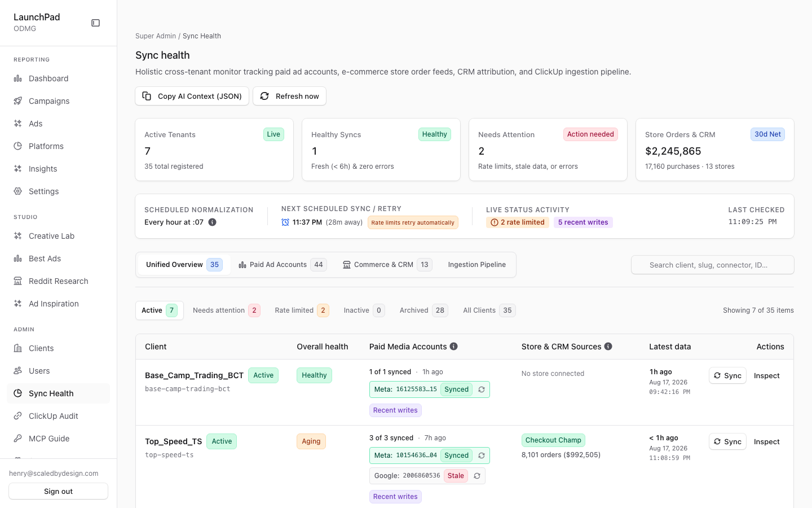This screenshot has height=508, width=812.
Task: Click the Dashboard bar chart icon in sidebar
Action: tap(18, 78)
